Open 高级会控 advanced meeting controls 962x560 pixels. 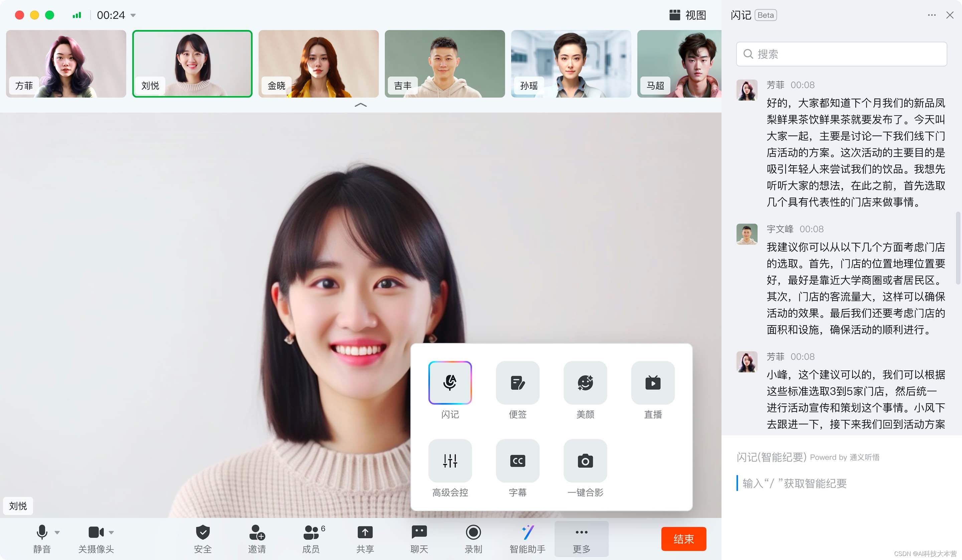[x=450, y=461]
